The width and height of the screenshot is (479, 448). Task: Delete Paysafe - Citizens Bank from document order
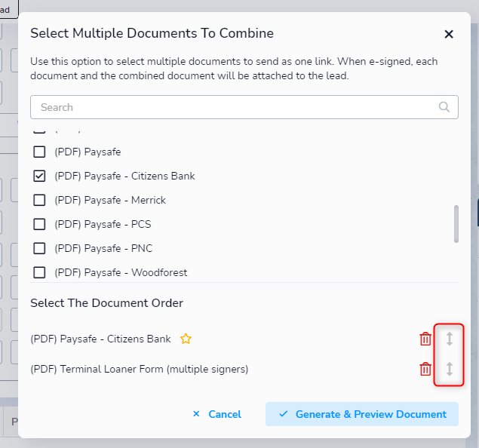tap(425, 339)
